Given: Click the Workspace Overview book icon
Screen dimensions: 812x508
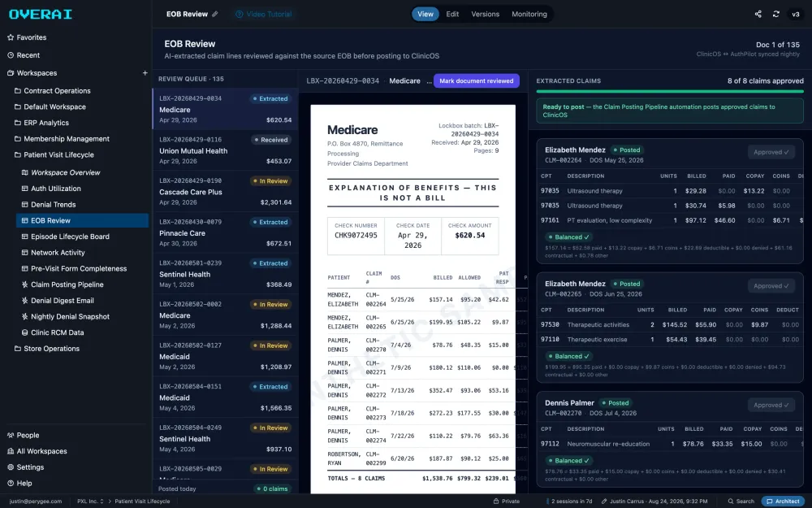Looking at the screenshot, I should pyautogui.click(x=24, y=172).
